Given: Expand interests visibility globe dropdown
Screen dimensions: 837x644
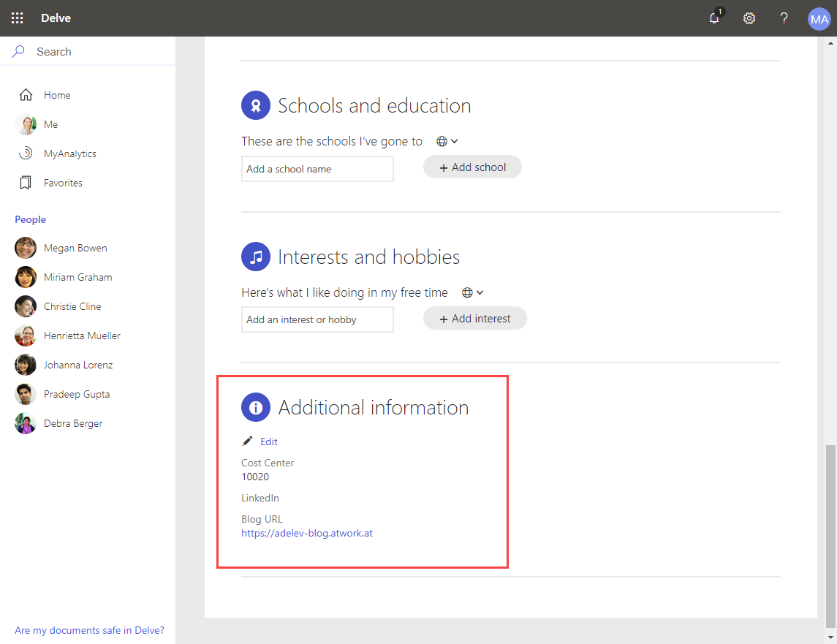Looking at the screenshot, I should [x=473, y=292].
